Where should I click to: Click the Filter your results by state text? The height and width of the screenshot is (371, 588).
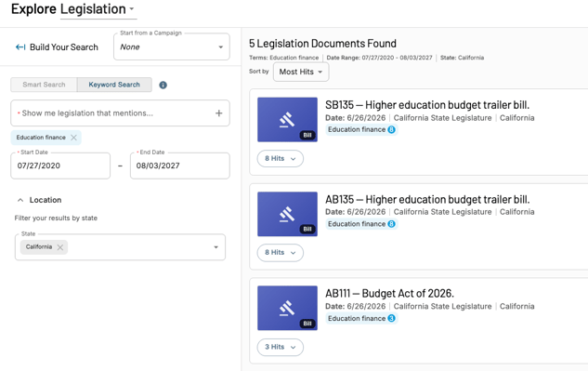(56, 218)
